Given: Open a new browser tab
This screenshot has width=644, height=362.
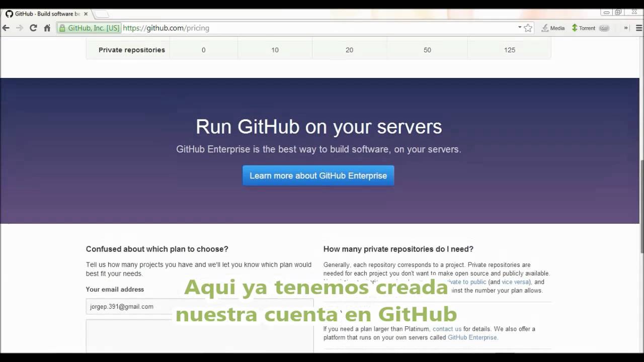Looking at the screenshot, I should pyautogui.click(x=102, y=14).
